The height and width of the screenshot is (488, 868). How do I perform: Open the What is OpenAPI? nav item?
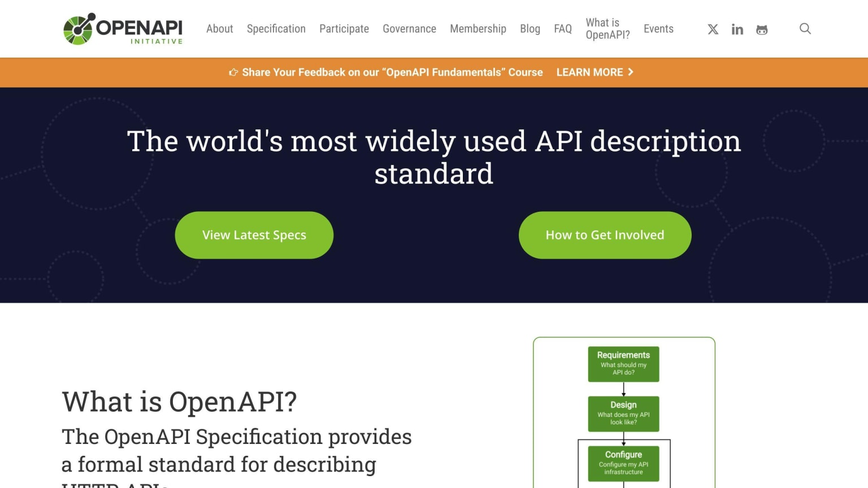[607, 29]
